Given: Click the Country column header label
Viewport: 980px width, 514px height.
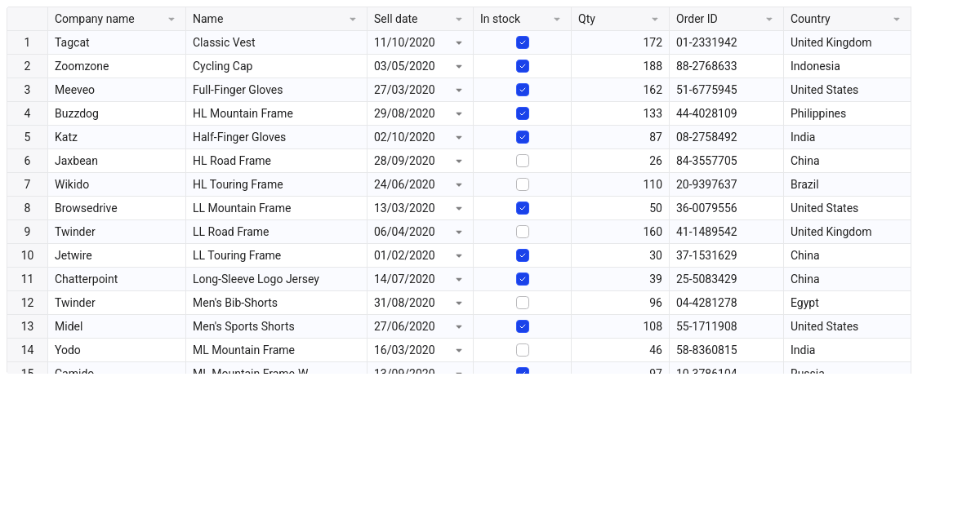Looking at the screenshot, I should 810,19.
